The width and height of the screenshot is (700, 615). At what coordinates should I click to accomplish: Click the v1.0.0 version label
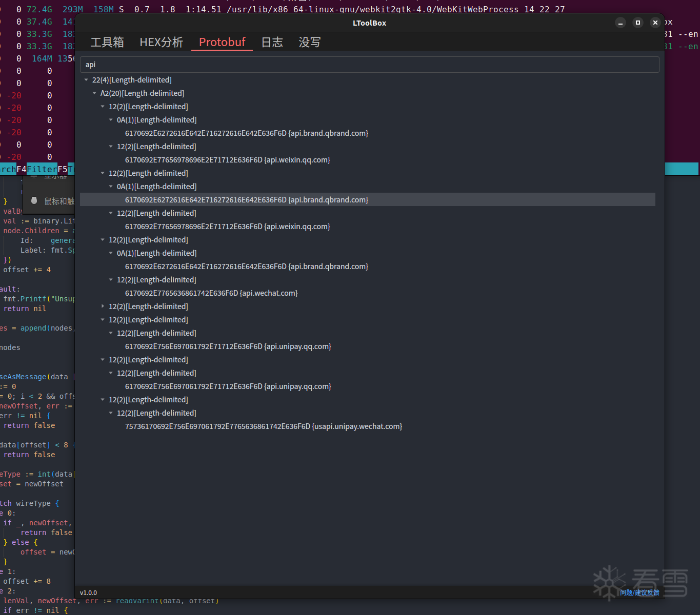tap(88, 593)
